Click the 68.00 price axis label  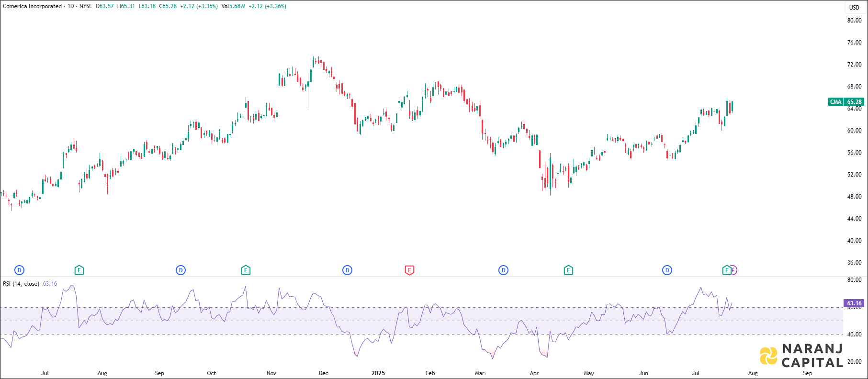click(854, 87)
